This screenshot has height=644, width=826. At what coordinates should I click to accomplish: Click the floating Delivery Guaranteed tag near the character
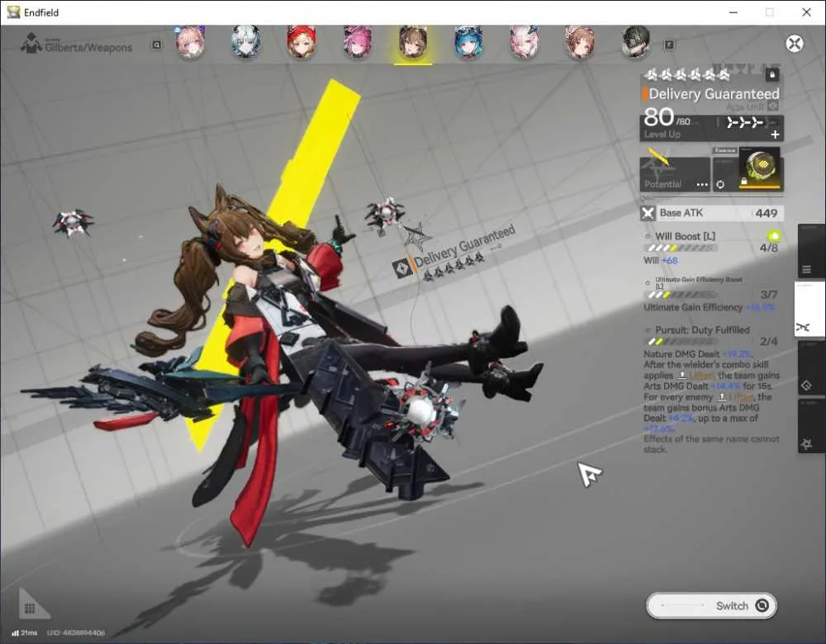point(454,253)
